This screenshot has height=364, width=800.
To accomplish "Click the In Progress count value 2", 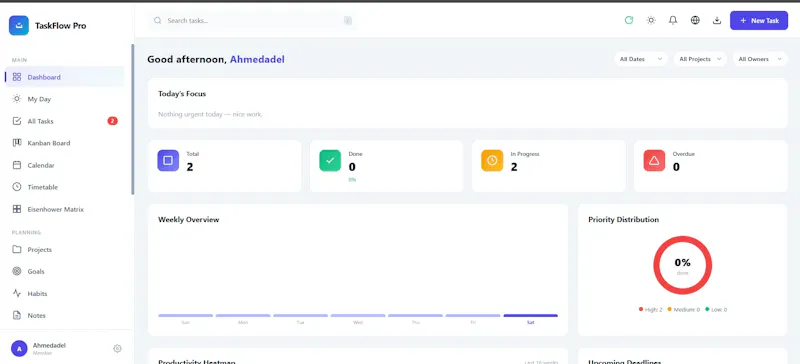I will pyautogui.click(x=514, y=167).
